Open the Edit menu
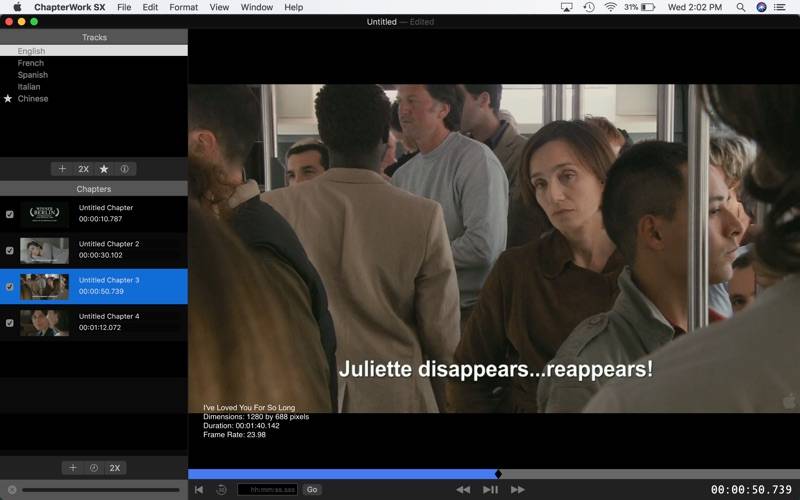Image resolution: width=800 pixels, height=500 pixels. coord(150,7)
